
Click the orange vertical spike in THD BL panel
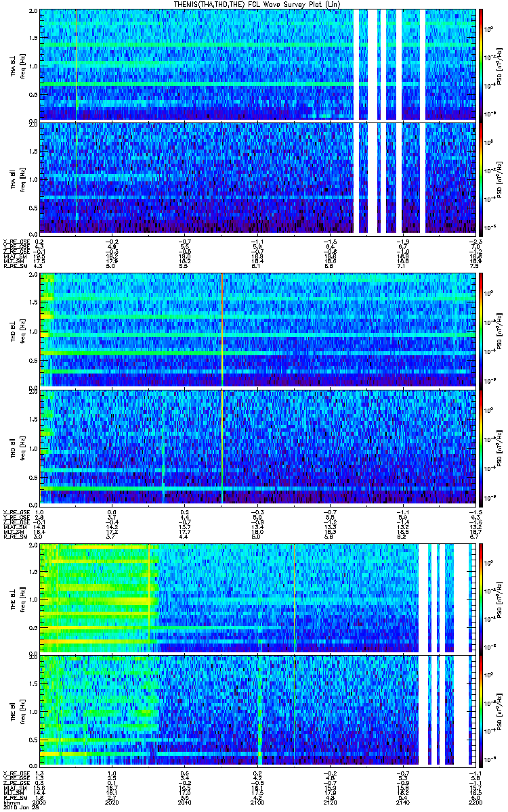click(x=222, y=330)
